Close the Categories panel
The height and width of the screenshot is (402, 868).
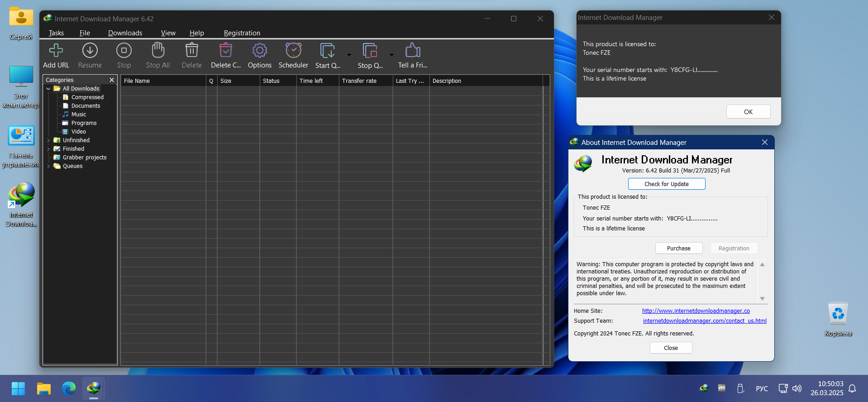(112, 80)
